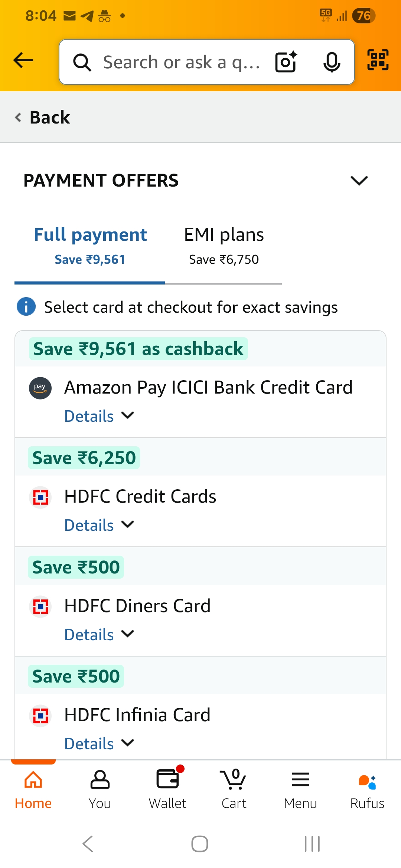Select the Full payment tab
This screenshot has height=868, width=401.
pos(90,245)
